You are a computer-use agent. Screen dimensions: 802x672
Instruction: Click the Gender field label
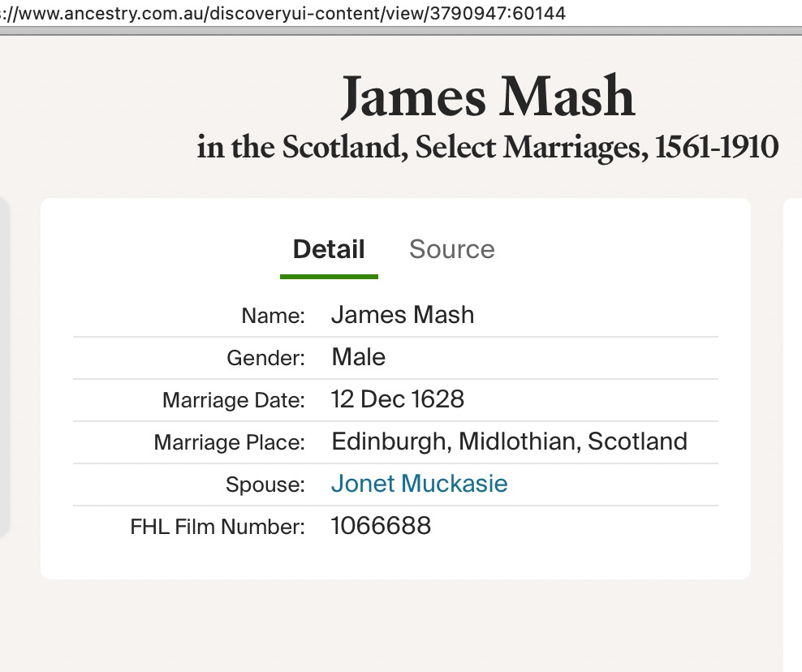pyautogui.click(x=267, y=358)
